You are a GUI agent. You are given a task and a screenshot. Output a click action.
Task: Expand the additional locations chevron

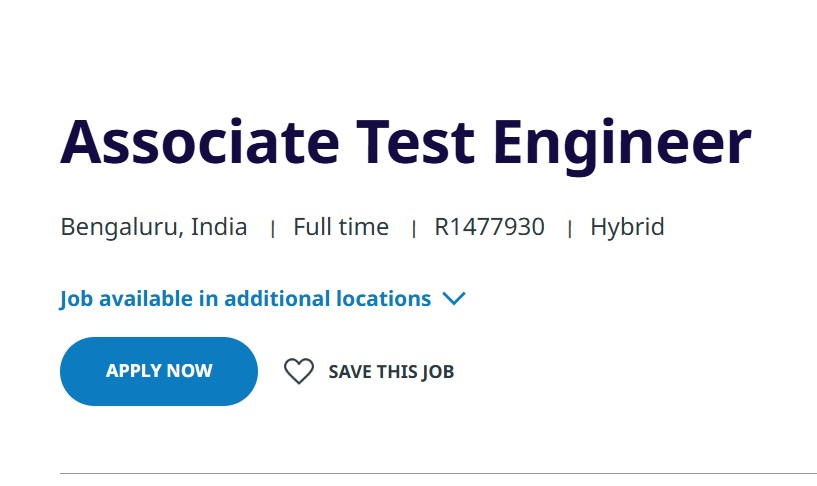(454, 299)
